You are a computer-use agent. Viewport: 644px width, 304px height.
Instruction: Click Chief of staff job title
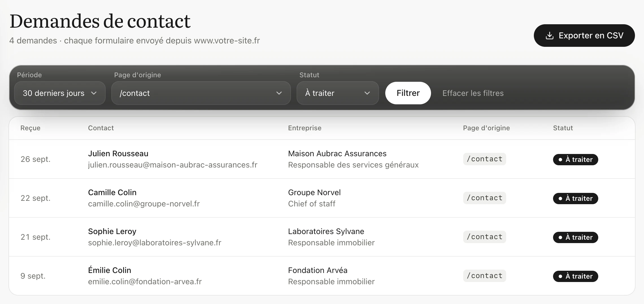click(312, 204)
